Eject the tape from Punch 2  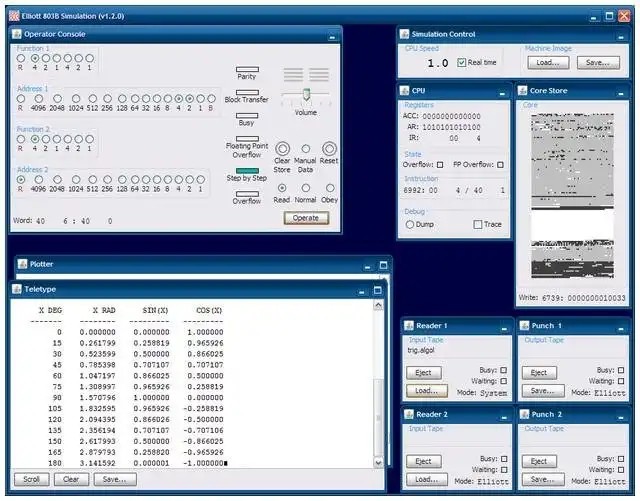click(x=539, y=461)
